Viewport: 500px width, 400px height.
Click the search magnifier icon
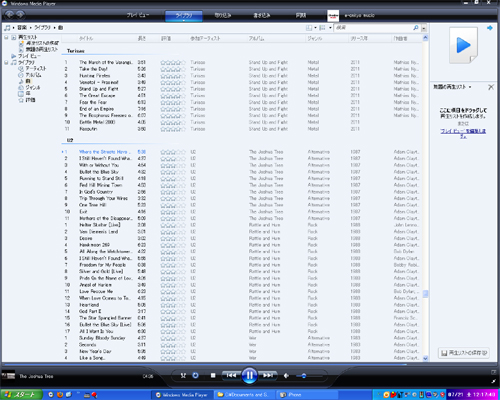click(416, 28)
